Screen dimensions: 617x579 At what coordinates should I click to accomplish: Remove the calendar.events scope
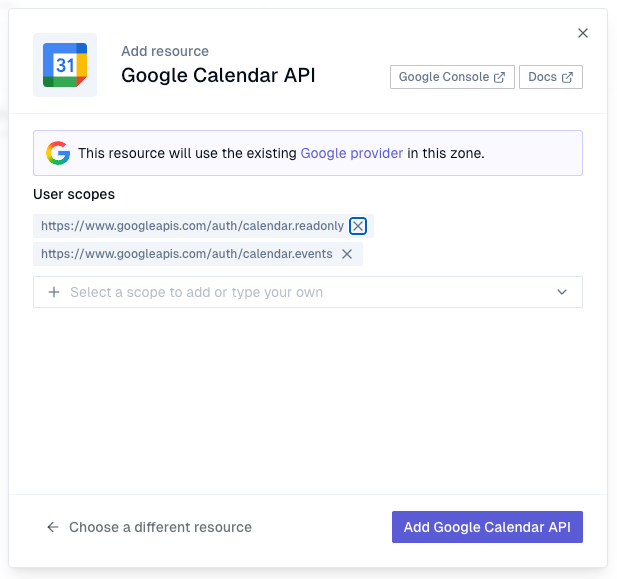(x=347, y=254)
